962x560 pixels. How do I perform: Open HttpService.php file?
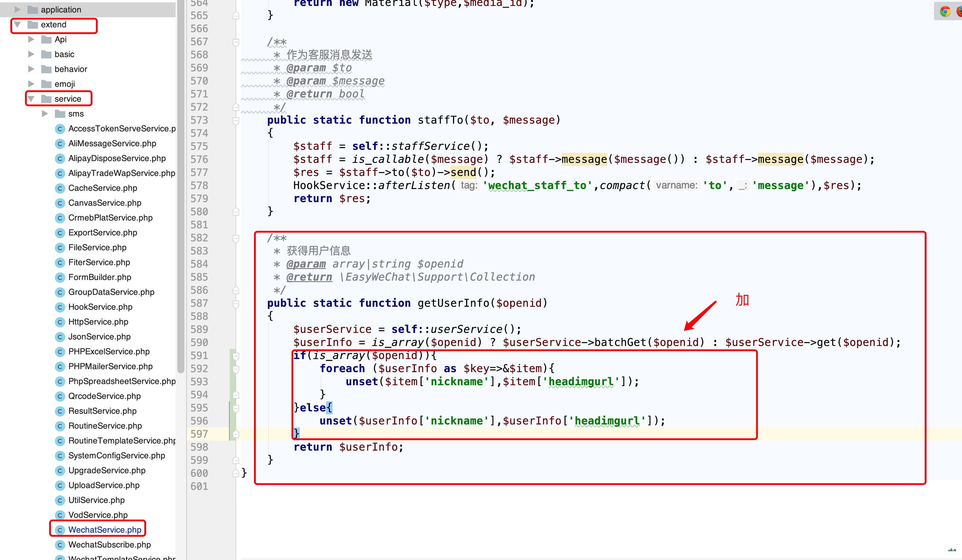click(x=98, y=322)
